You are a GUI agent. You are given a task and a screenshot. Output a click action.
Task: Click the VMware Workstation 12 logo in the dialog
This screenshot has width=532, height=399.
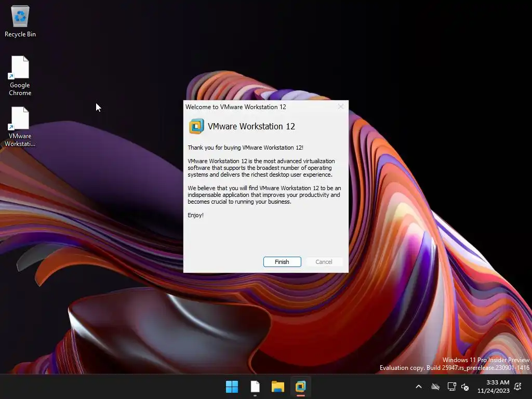196,126
